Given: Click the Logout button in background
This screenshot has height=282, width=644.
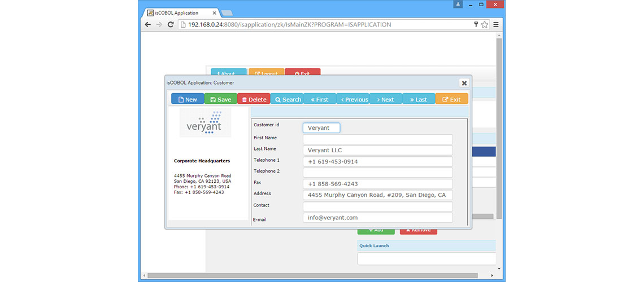Looking at the screenshot, I should pyautogui.click(x=266, y=73).
